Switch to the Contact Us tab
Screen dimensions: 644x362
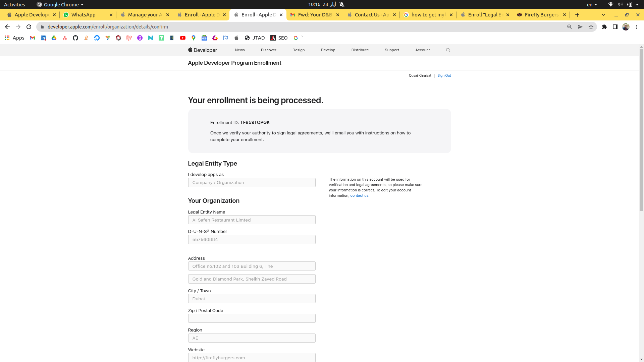[x=371, y=15]
